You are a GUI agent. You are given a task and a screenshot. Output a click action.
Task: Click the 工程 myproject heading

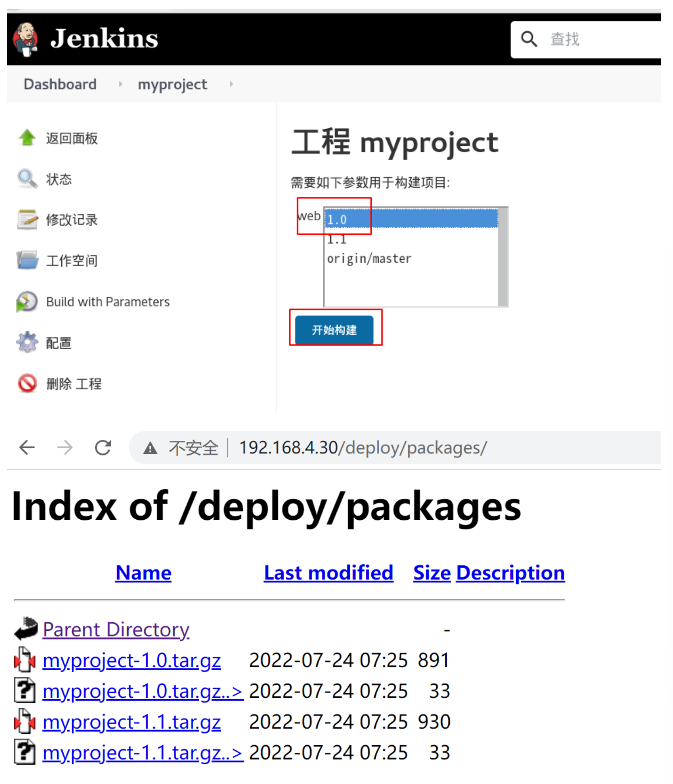tap(395, 142)
